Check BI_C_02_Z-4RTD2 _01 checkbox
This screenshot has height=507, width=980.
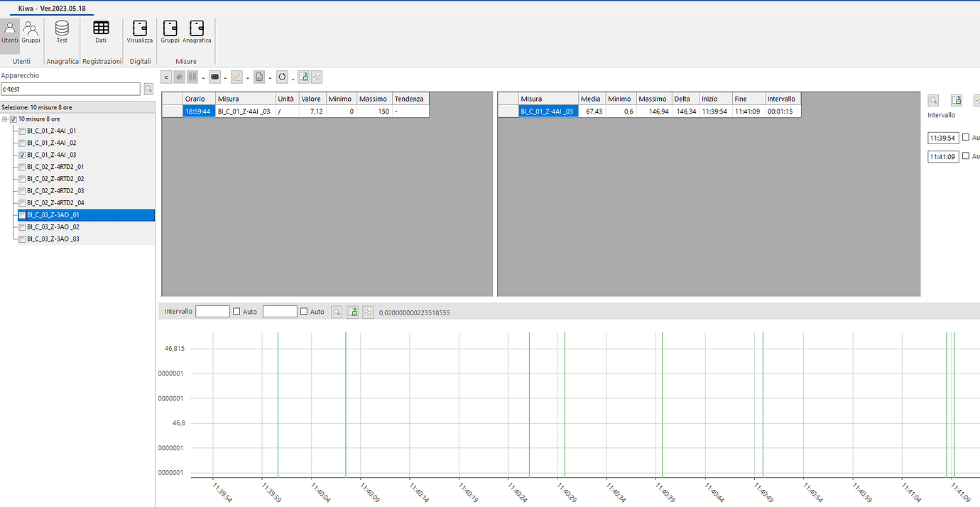tap(22, 167)
